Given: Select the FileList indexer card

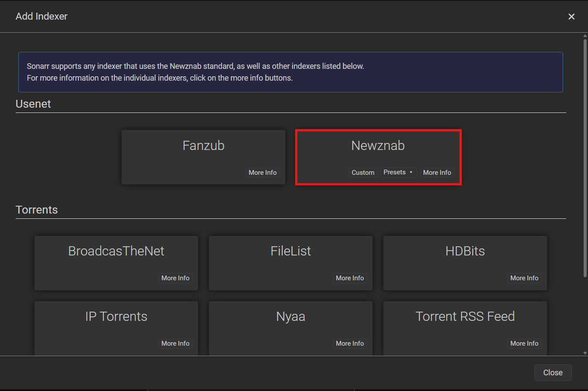Looking at the screenshot, I should [291, 263].
